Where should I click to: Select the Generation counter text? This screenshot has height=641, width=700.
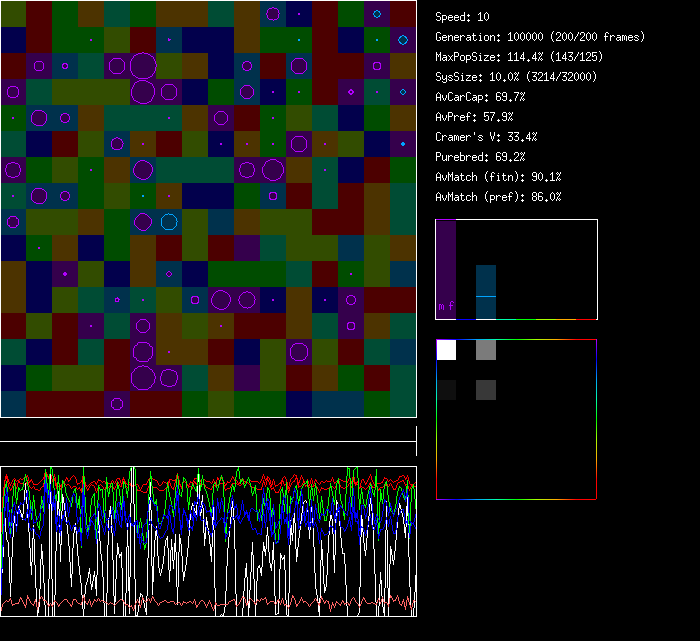tap(540, 37)
